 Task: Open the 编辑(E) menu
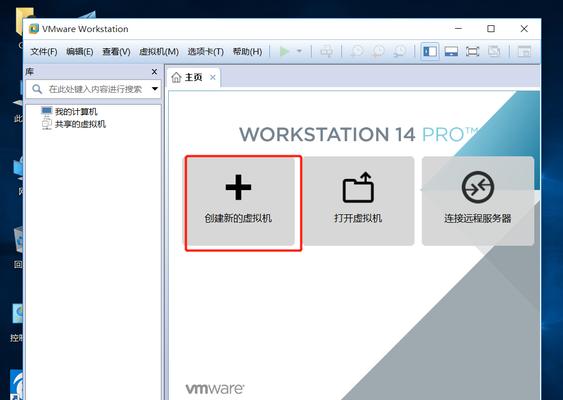point(80,52)
